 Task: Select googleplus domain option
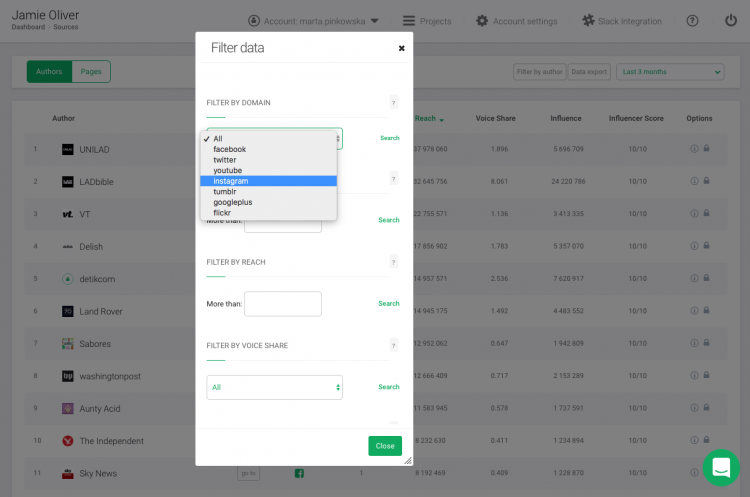[268, 202]
